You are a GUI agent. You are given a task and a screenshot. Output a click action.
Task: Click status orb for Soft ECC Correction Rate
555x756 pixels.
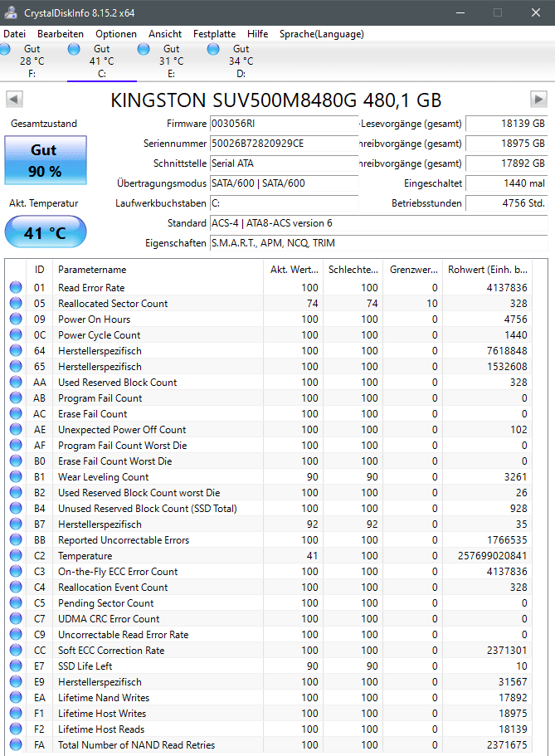click(x=16, y=650)
